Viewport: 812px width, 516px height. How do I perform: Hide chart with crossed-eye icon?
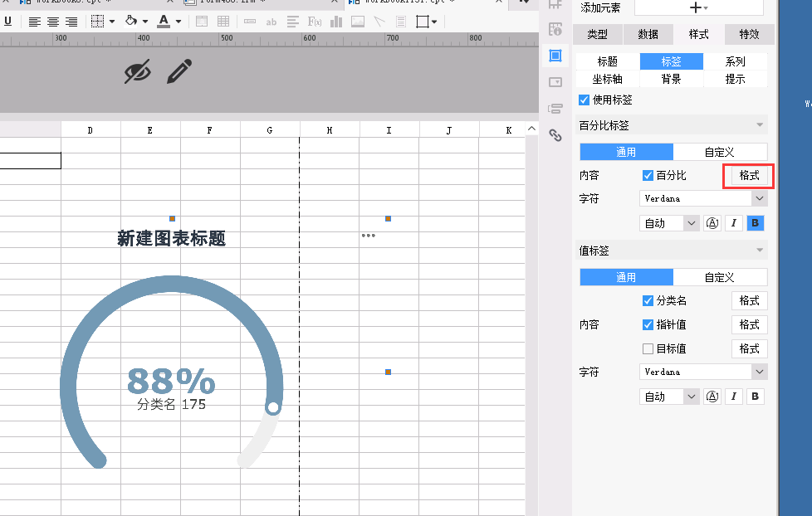point(138,71)
